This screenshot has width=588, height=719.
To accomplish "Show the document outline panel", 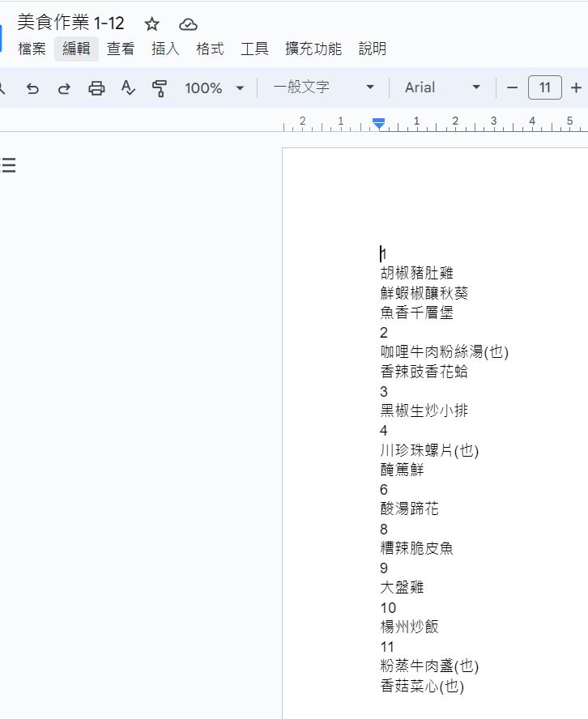I will [9, 166].
